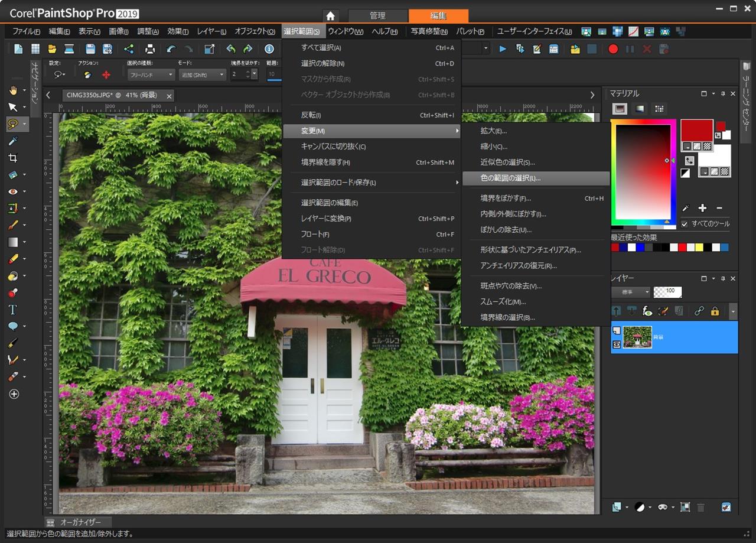
Task: Create a new image file
Action: coord(18,49)
